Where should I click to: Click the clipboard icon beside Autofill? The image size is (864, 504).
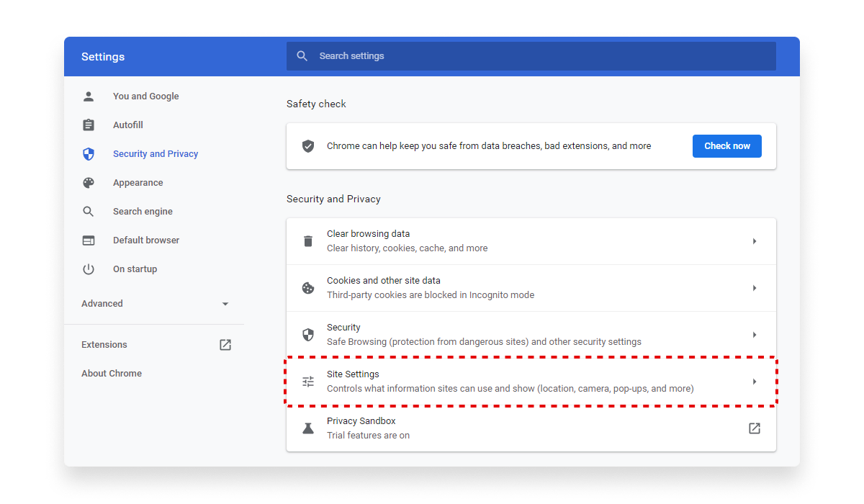(x=89, y=125)
